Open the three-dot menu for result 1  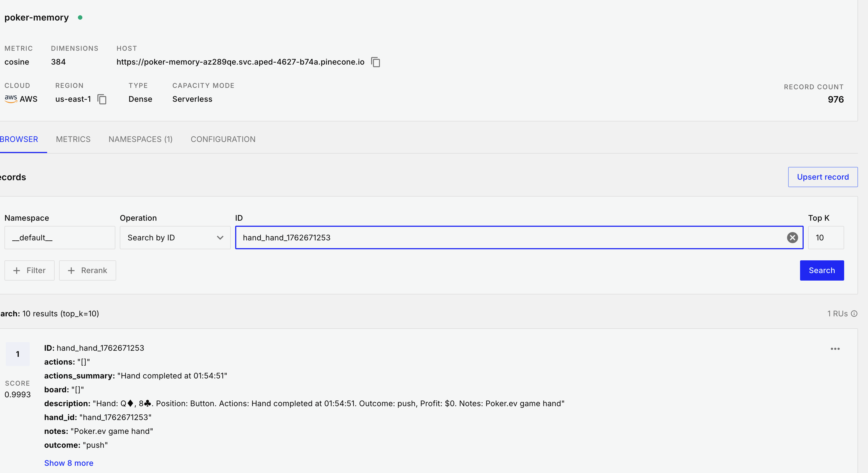835,349
